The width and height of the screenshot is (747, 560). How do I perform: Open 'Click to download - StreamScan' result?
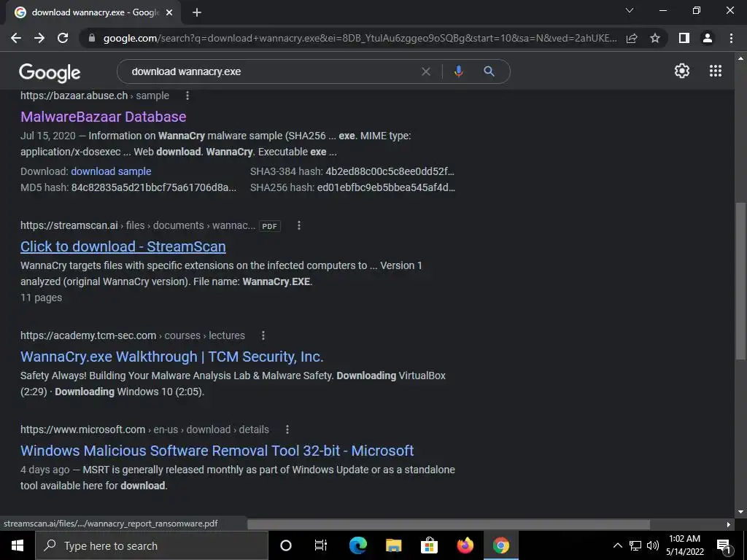(x=123, y=246)
